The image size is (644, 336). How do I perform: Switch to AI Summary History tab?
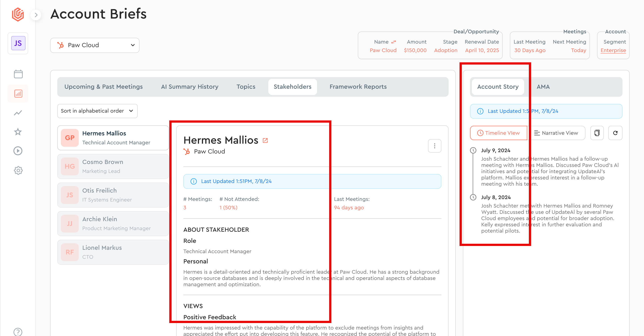point(189,87)
